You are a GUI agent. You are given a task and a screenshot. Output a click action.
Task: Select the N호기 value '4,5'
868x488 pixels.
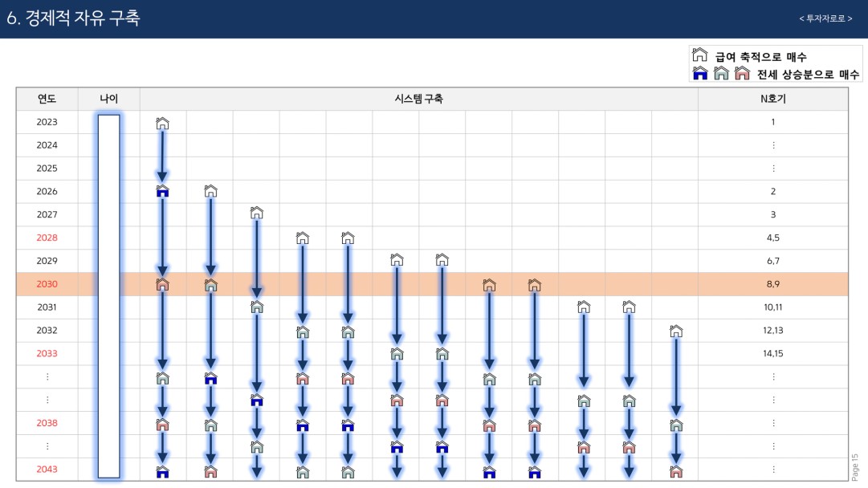pos(772,238)
